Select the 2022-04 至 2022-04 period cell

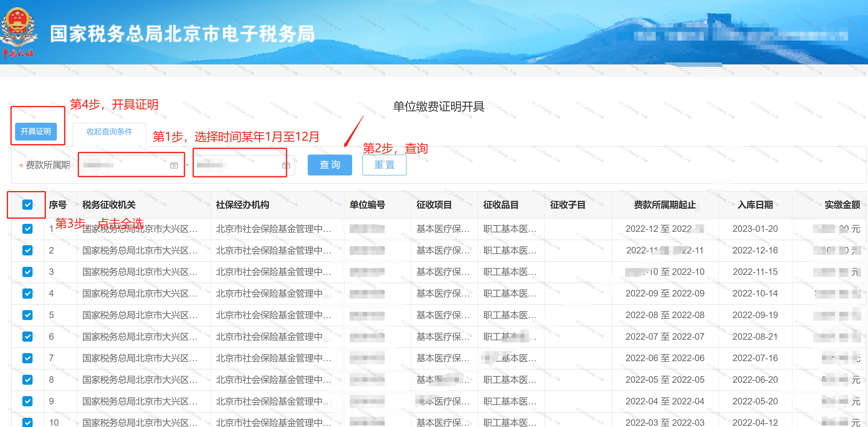pyautogui.click(x=665, y=401)
